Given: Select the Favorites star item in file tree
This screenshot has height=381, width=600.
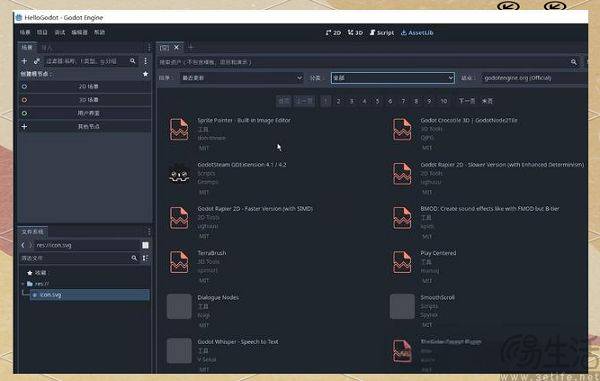Looking at the screenshot, I should point(37,273).
